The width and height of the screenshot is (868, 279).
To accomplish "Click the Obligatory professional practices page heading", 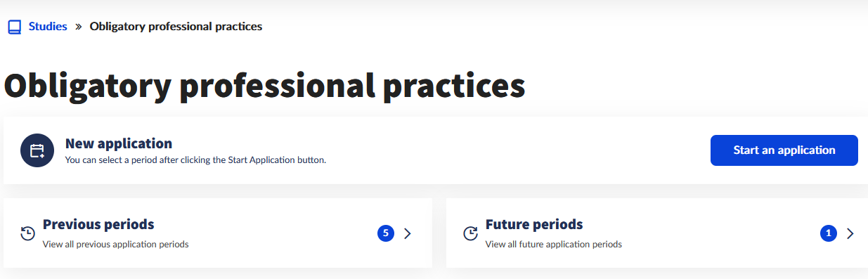I will tap(265, 86).
